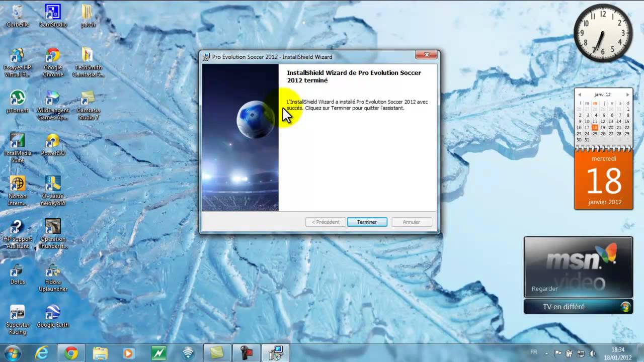Click the analog clock gadget
The width and height of the screenshot is (644, 362).
pos(603,33)
